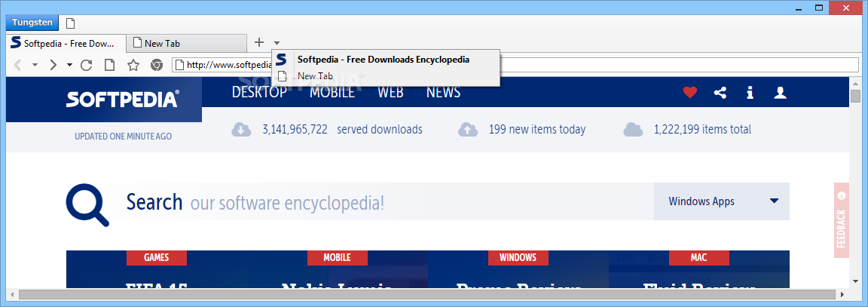Open the NEWS section
This screenshot has width=868, height=307.
(443, 91)
